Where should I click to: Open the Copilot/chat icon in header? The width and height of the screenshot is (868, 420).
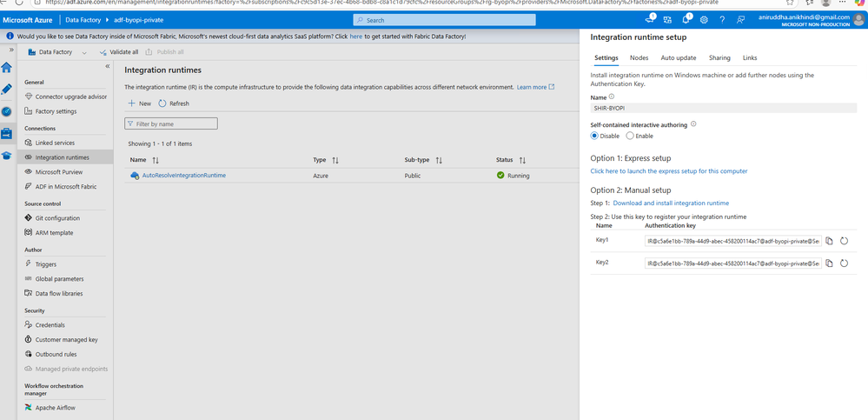[x=650, y=19]
